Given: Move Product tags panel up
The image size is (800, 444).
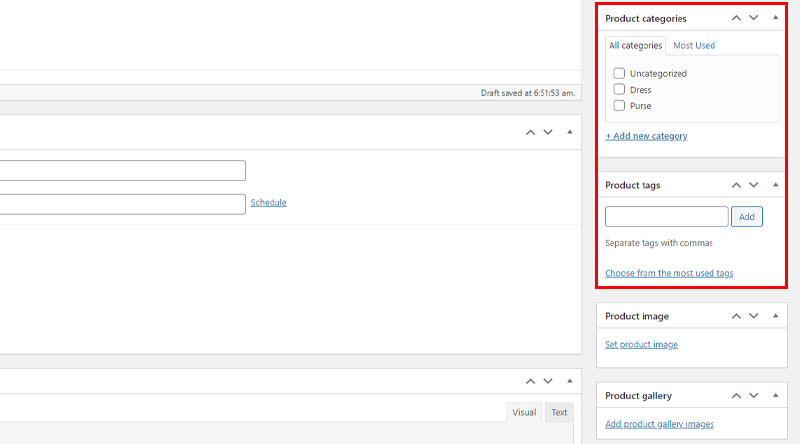Looking at the screenshot, I should (736, 185).
